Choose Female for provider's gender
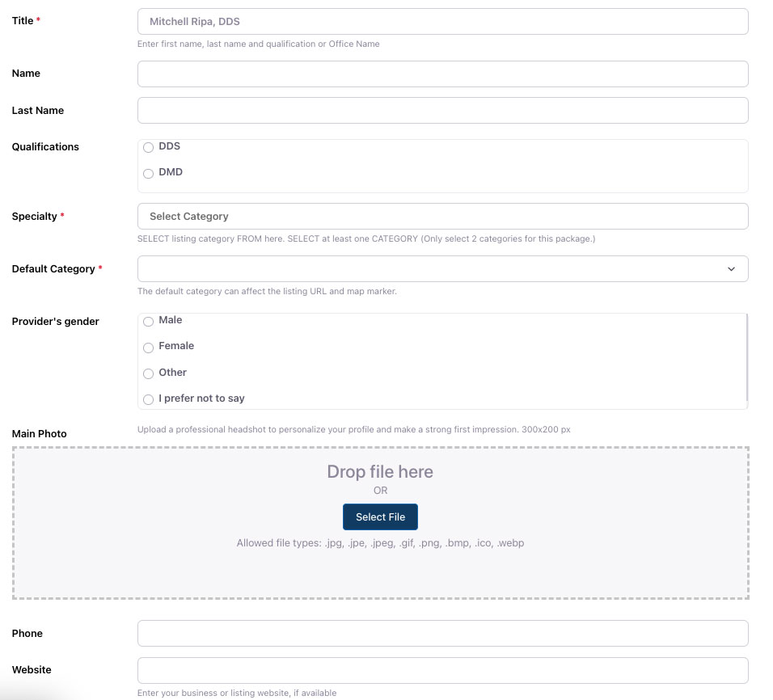This screenshot has width=773, height=700. tap(149, 348)
